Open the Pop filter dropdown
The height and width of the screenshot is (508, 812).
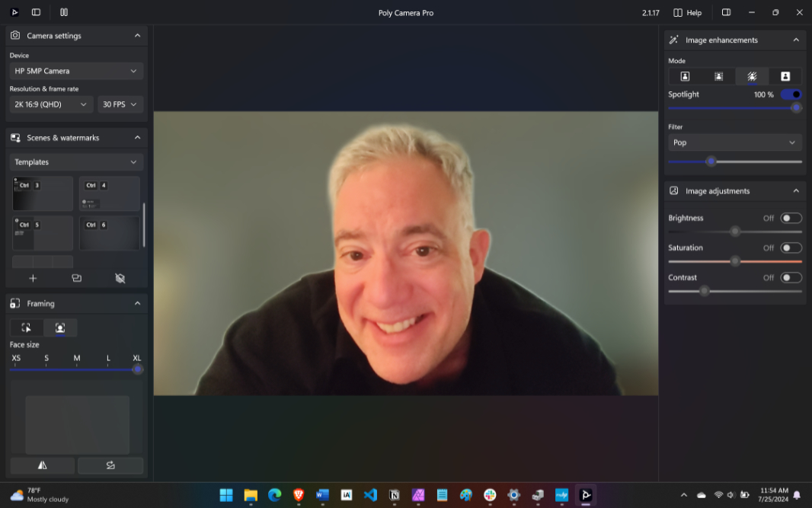735,142
